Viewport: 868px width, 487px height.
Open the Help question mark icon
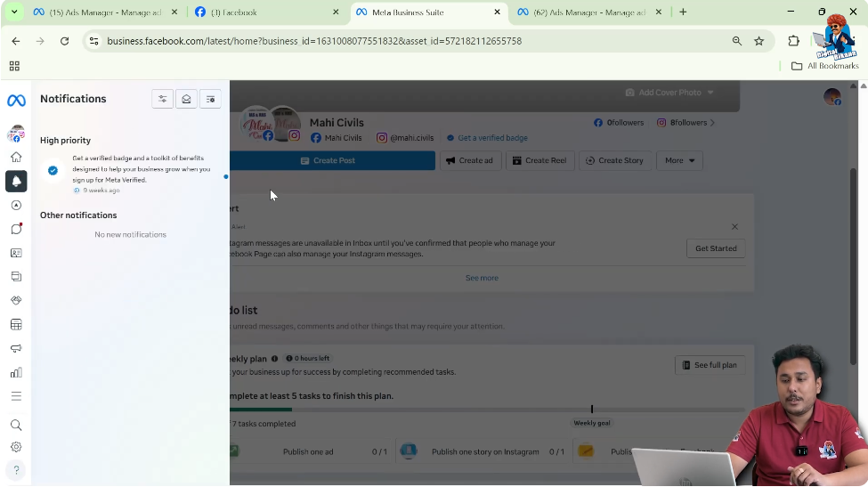(16, 470)
